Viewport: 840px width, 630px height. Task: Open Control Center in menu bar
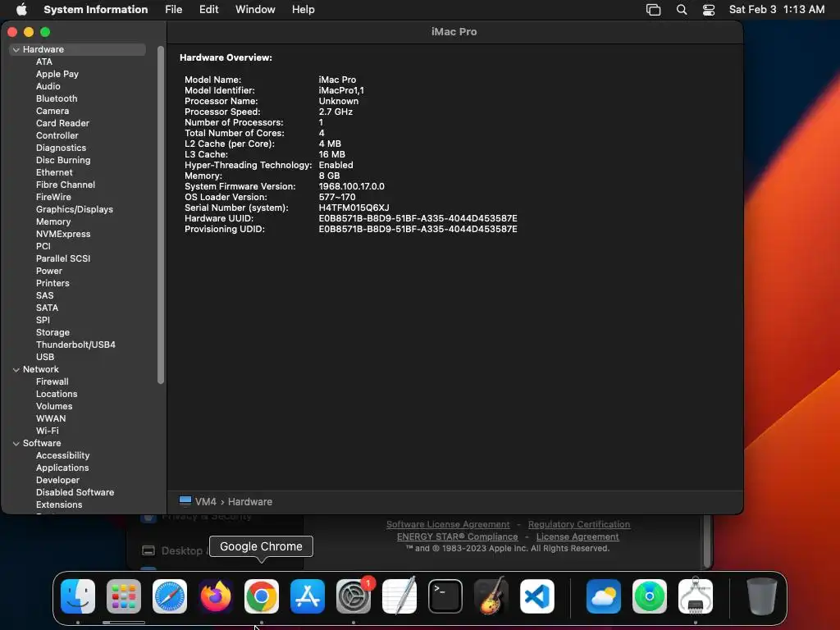coord(709,10)
